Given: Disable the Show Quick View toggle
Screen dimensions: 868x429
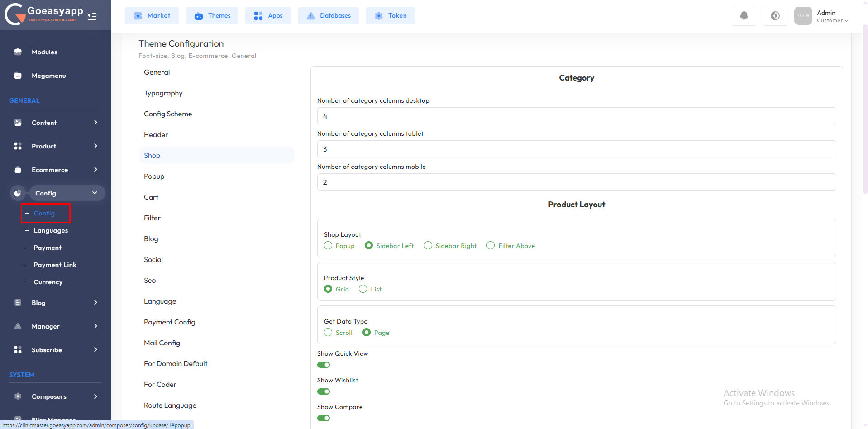Looking at the screenshot, I should 324,365.
